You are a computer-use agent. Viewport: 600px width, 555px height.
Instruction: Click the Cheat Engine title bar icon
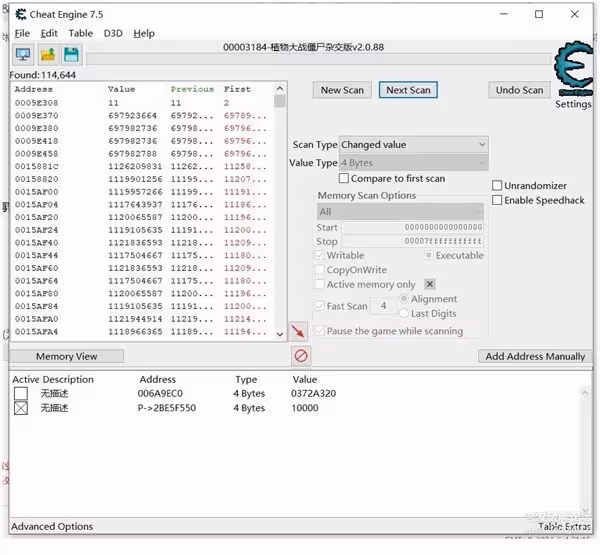21,15
